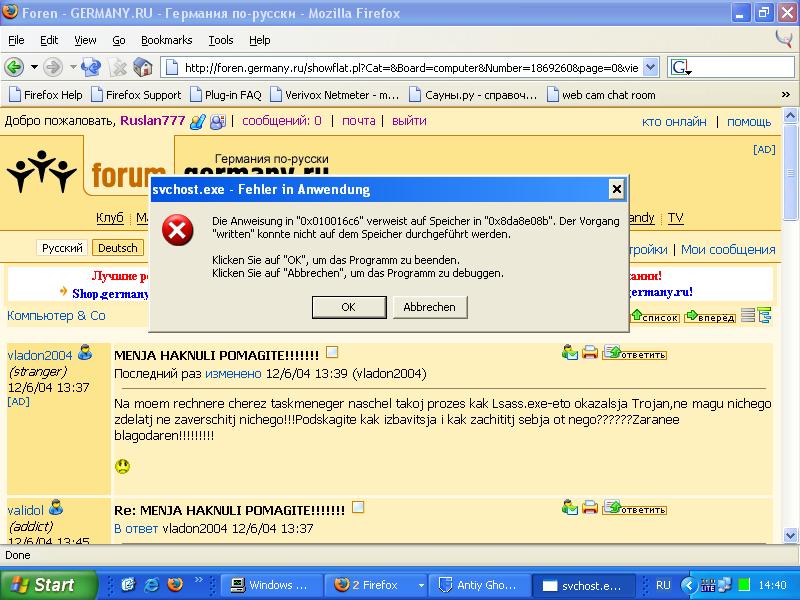
Task: Click into the Google search box
Action: pos(743,67)
